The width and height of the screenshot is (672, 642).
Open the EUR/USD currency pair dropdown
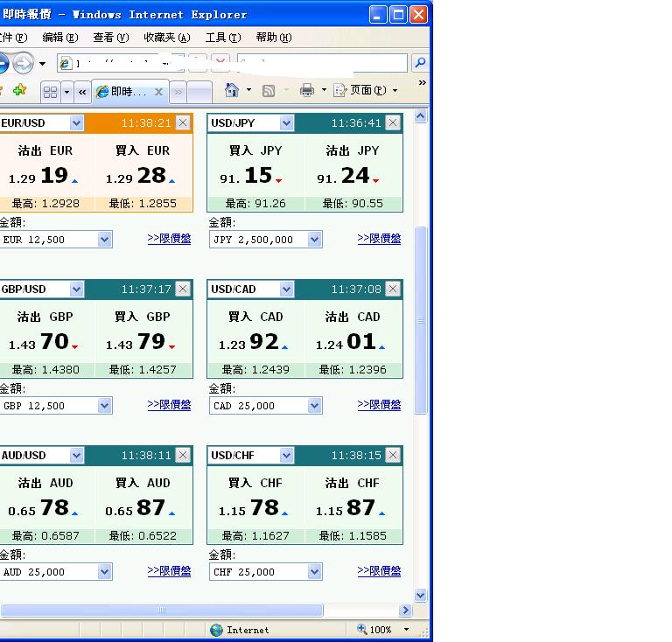pos(76,123)
